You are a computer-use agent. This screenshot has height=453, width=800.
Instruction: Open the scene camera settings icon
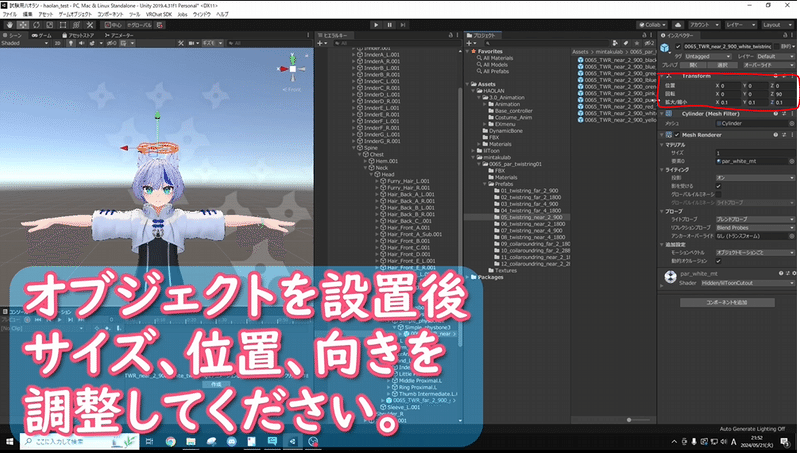[x=194, y=43]
